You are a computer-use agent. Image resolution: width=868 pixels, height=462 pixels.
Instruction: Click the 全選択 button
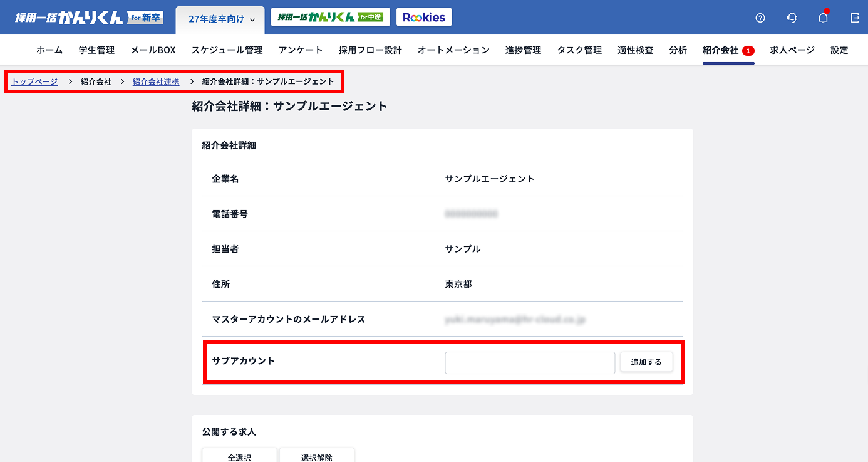pyautogui.click(x=239, y=457)
